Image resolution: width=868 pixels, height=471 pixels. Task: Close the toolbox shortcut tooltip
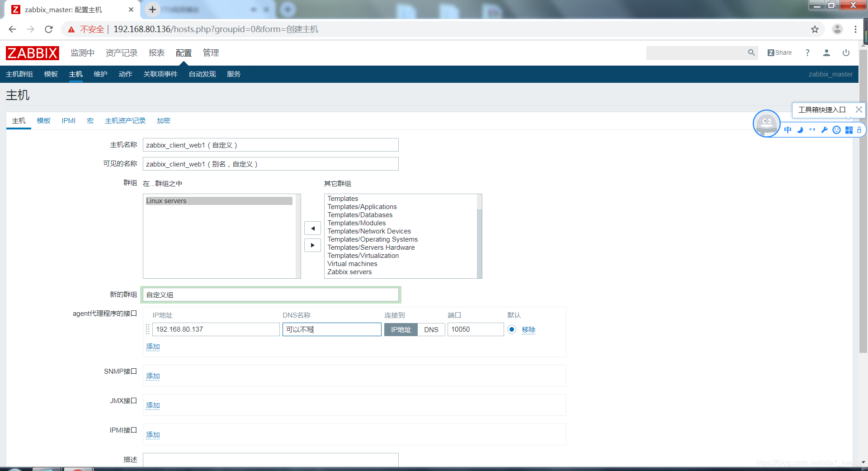[x=859, y=109]
